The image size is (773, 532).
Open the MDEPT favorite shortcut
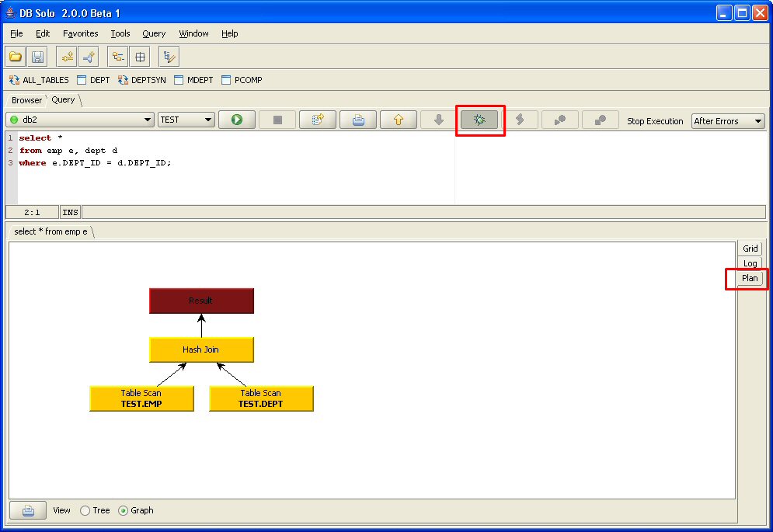point(193,80)
